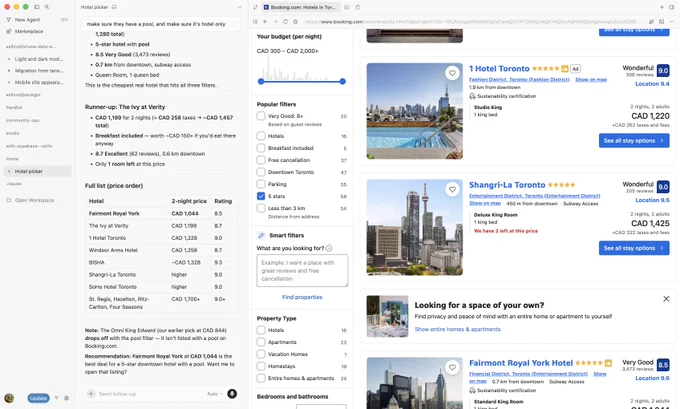
Task: Check the Downtown Toronto filter
Action: (x=261, y=172)
